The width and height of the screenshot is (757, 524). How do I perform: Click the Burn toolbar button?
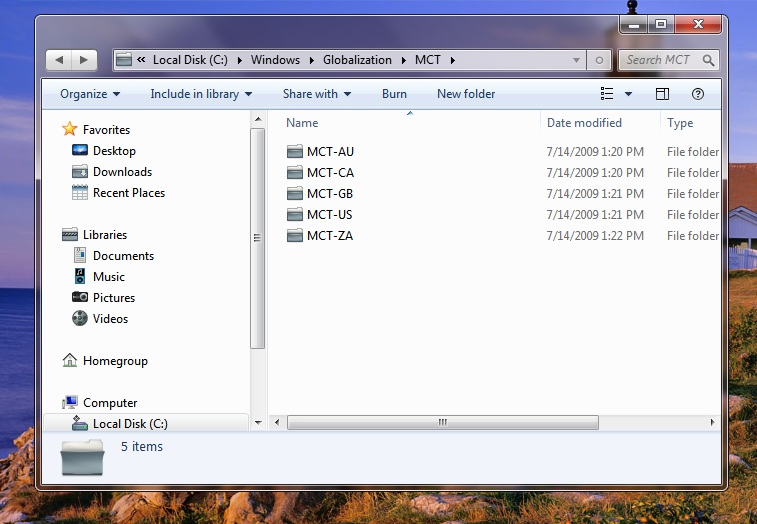394,94
